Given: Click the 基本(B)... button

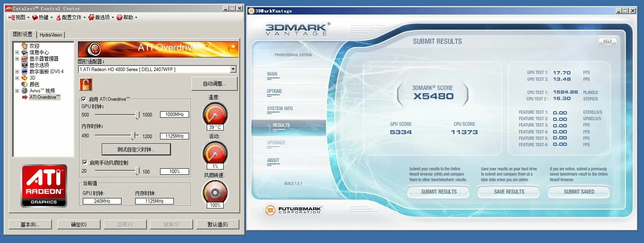Looking at the screenshot, I should [x=30, y=225].
